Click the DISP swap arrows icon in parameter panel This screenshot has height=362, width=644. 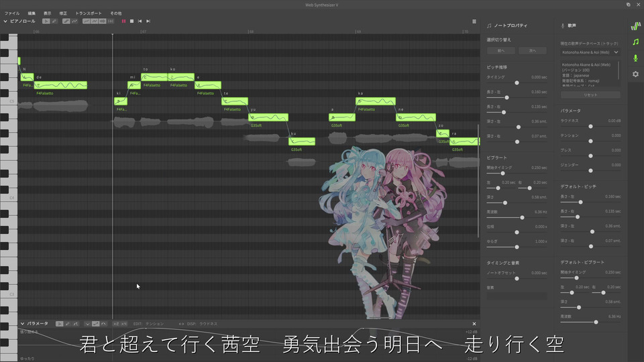coord(181,324)
